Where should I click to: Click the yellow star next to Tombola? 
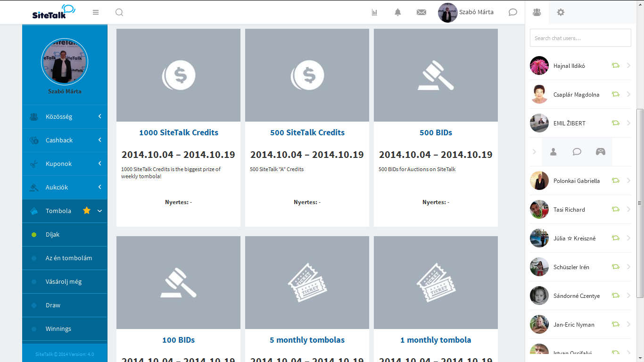pyautogui.click(x=87, y=211)
